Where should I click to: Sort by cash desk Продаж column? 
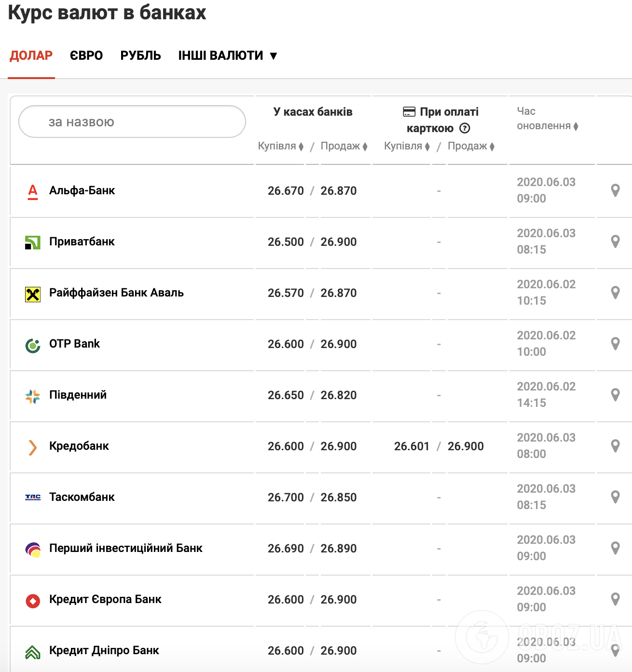click(x=344, y=146)
